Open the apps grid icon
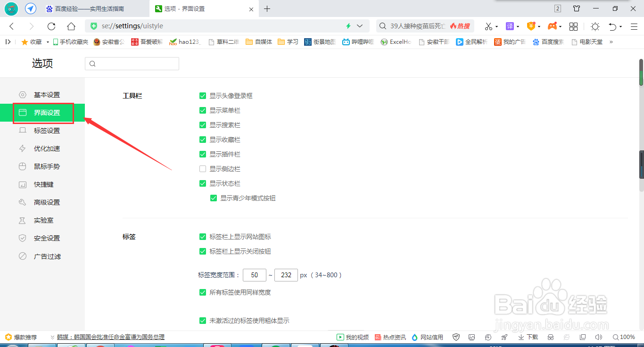Viewport: 644px width, 347px height. [x=573, y=26]
